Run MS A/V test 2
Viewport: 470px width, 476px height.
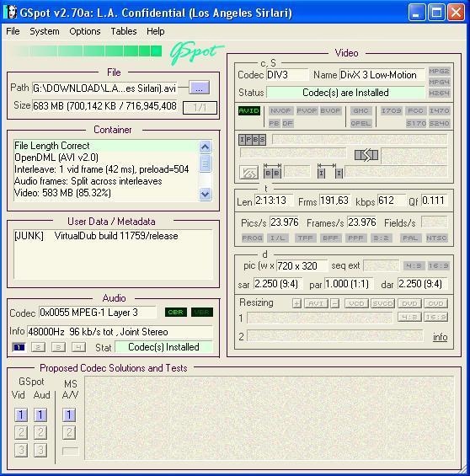(x=69, y=432)
